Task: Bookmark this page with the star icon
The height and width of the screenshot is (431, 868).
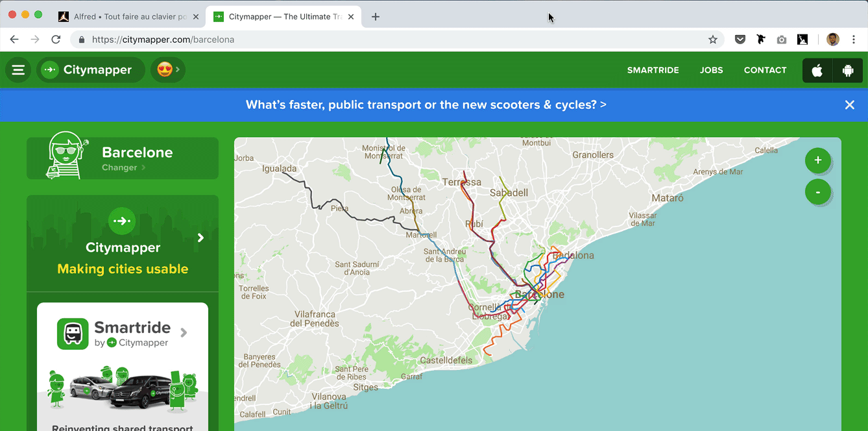Action: pyautogui.click(x=713, y=40)
